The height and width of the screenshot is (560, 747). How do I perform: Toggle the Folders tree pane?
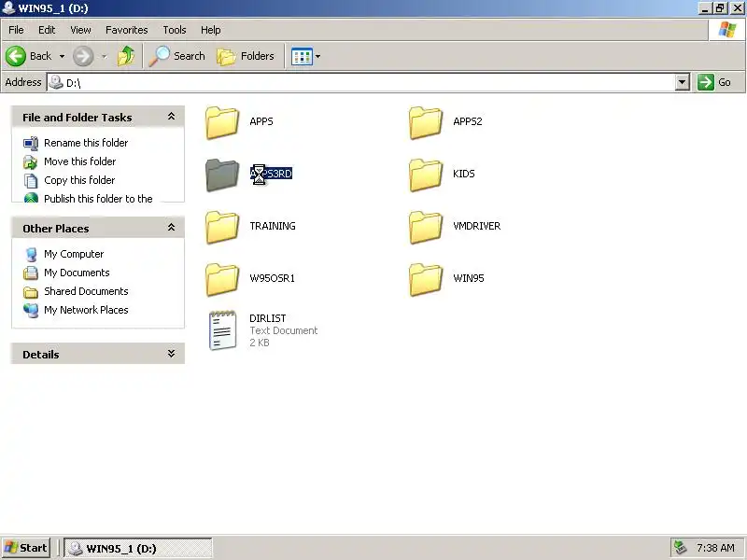tap(246, 56)
